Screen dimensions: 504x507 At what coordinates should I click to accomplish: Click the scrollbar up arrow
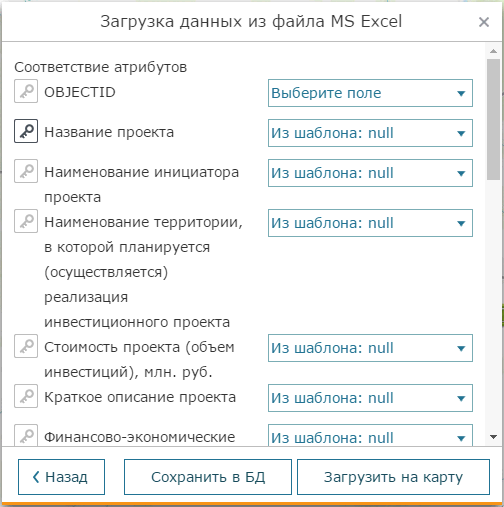493,51
